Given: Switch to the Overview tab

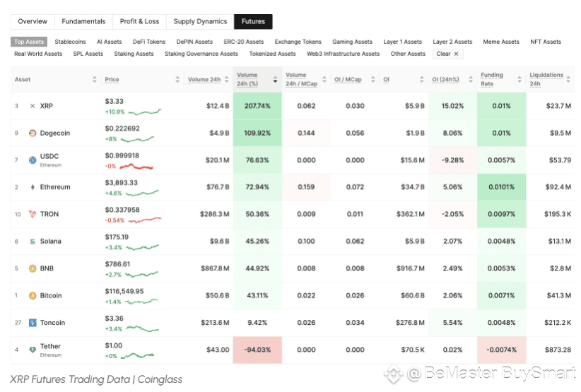Looking at the screenshot, I should [x=33, y=21].
